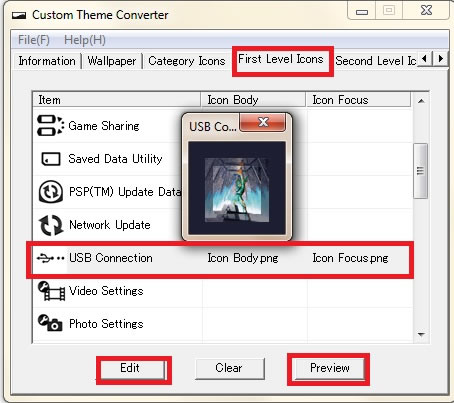The height and width of the screenshot is (403, 454).
Task: Switch to the Category Icons tab
Action: 187,61
